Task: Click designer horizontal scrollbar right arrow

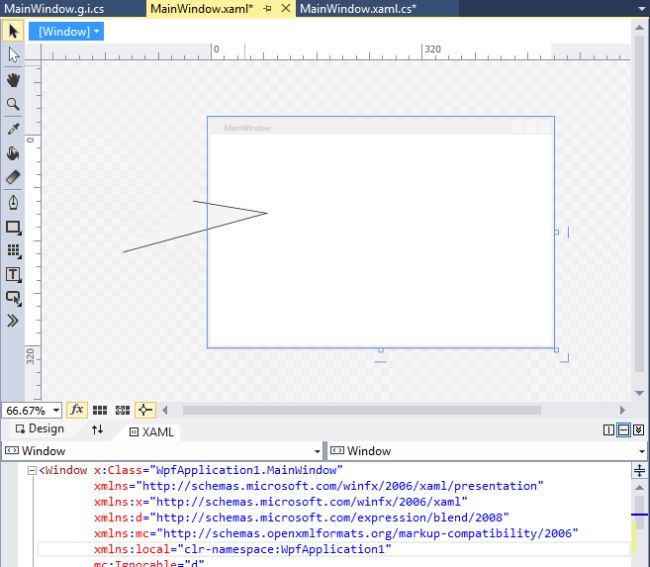Action: [x=622, y=410]
